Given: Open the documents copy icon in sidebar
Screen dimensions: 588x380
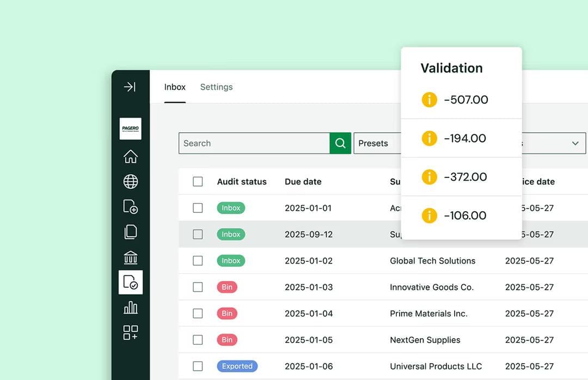Looking at the screenshot, I should pyautogui.click(x=131, y=232).
